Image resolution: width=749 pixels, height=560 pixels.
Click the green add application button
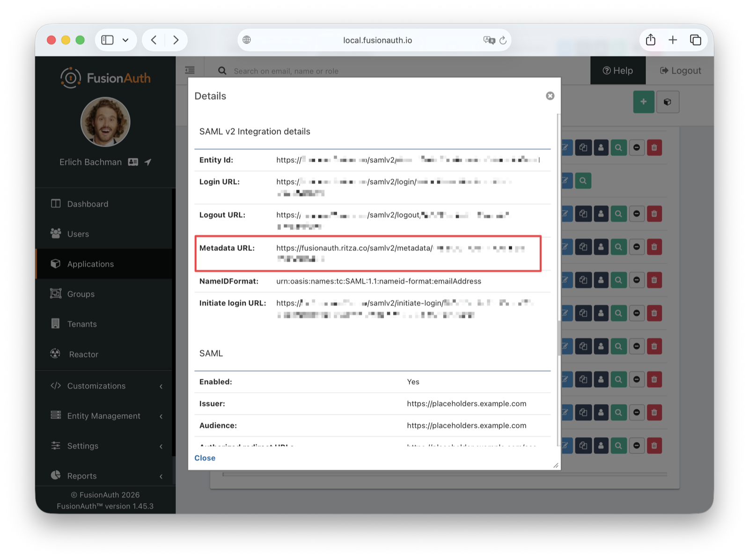[643, 102]
